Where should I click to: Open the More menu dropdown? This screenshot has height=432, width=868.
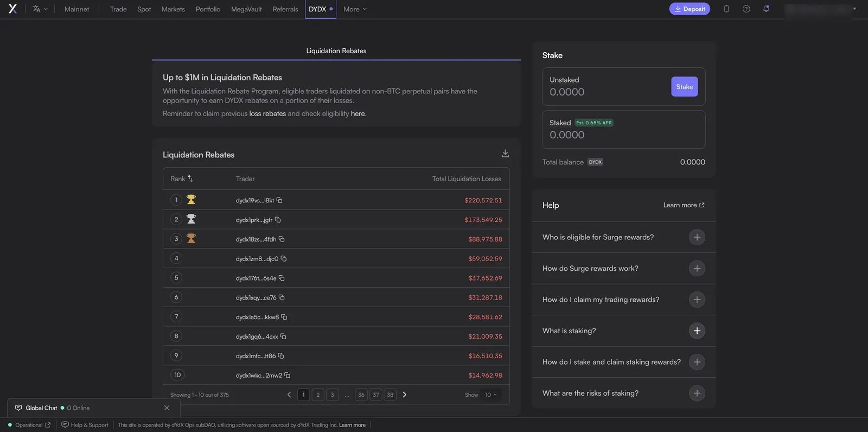355,9
